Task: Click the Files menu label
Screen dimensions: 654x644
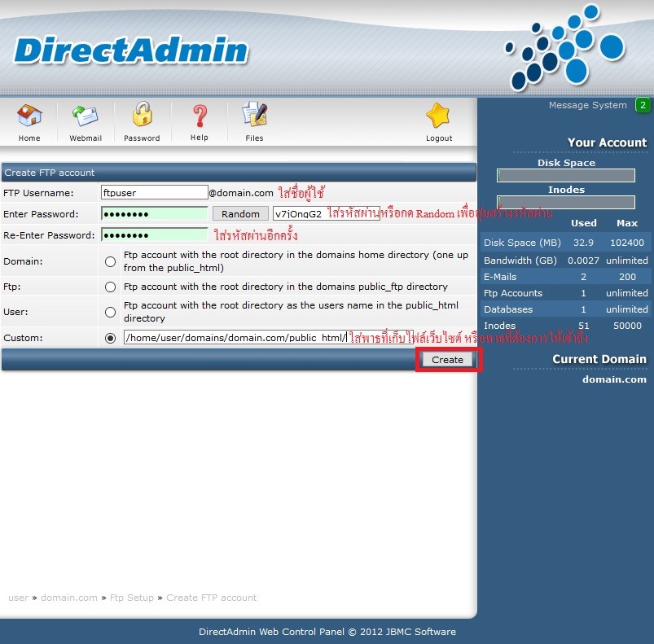Action: tap(254, 138)
